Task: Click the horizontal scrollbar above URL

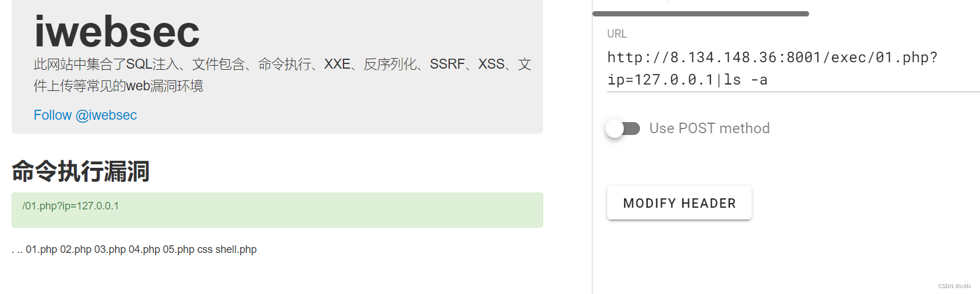Action: click(x=701, y=13)
